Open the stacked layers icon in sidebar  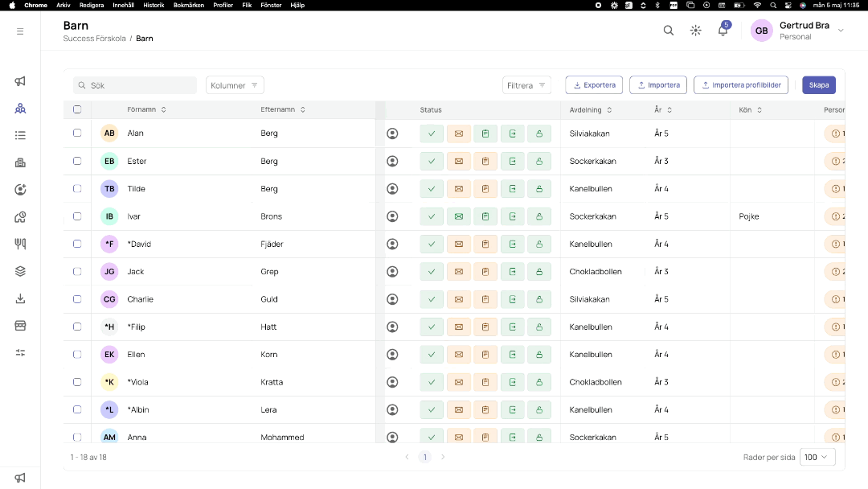(x=20, y=271)
